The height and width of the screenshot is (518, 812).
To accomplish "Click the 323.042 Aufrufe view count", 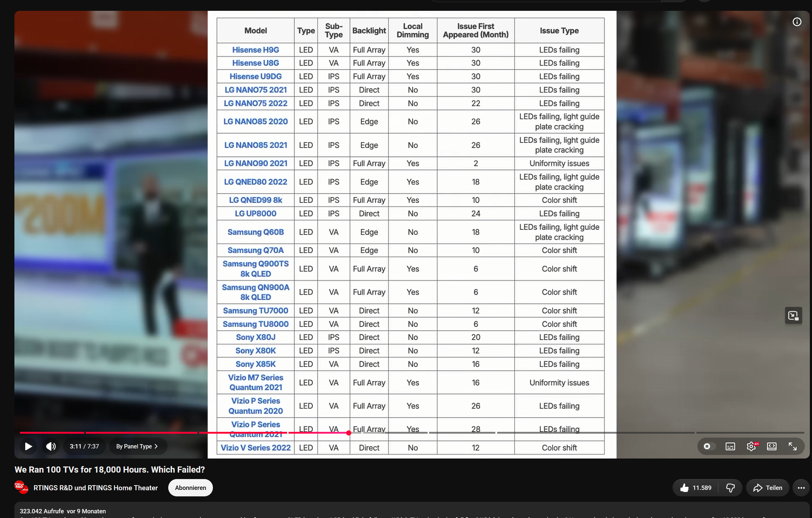I will 42,511.
